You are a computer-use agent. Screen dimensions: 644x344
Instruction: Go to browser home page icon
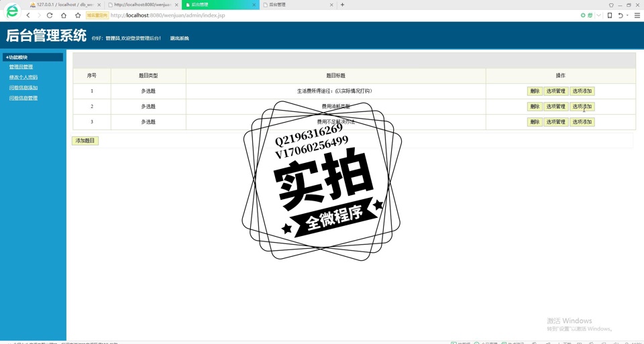(64, 15)
